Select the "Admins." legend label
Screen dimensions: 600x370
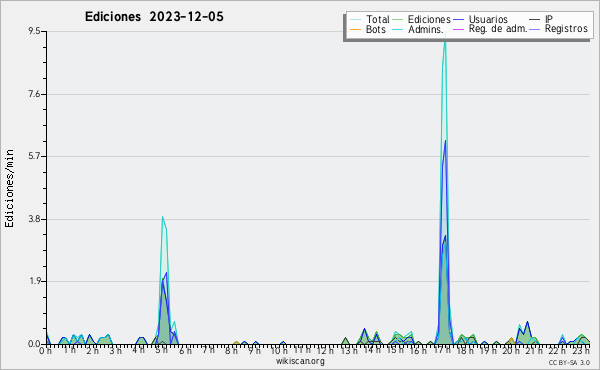click(426, 29)
